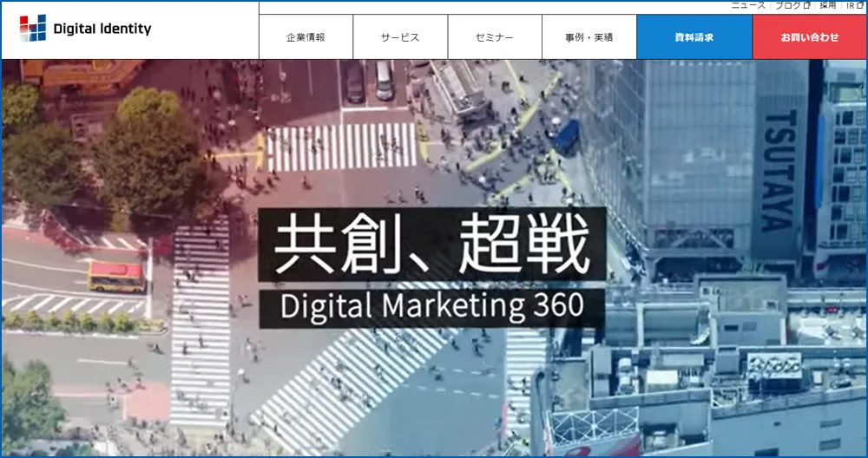Click the red お問い合わせ button
Viewport: 868px width, 458px height.
pyautogui.click(x=810, y=37)
